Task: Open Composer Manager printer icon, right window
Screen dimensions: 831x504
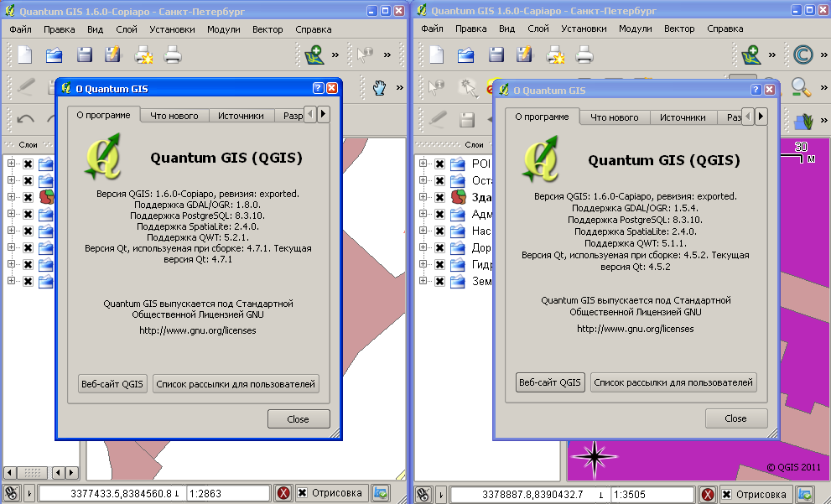Action: [x=584, y=55]
